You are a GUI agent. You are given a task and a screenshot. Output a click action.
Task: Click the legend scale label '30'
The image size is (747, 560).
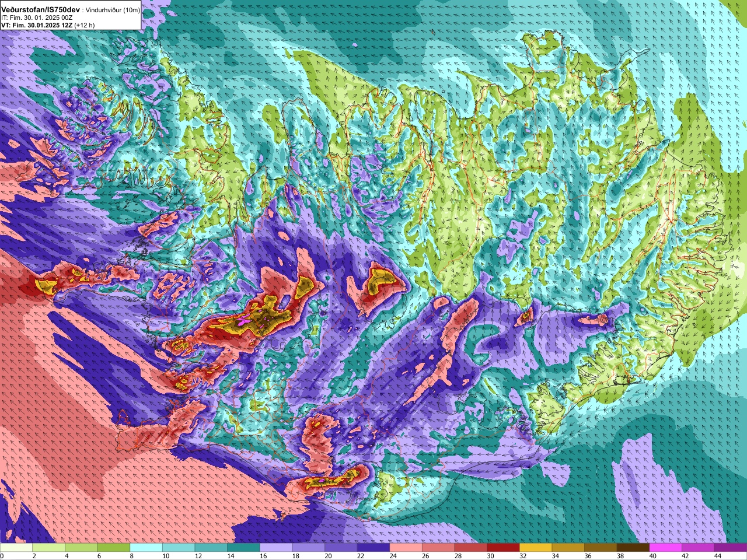[491, 556]
